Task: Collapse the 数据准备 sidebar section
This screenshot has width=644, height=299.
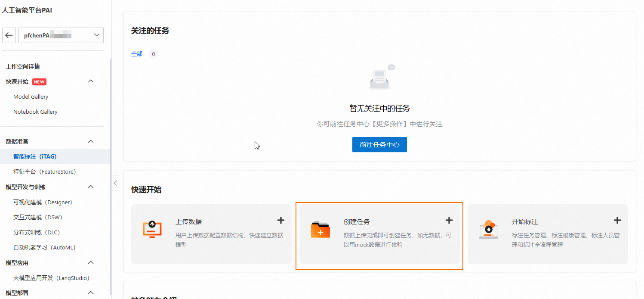Action: (x=91, y=141)
